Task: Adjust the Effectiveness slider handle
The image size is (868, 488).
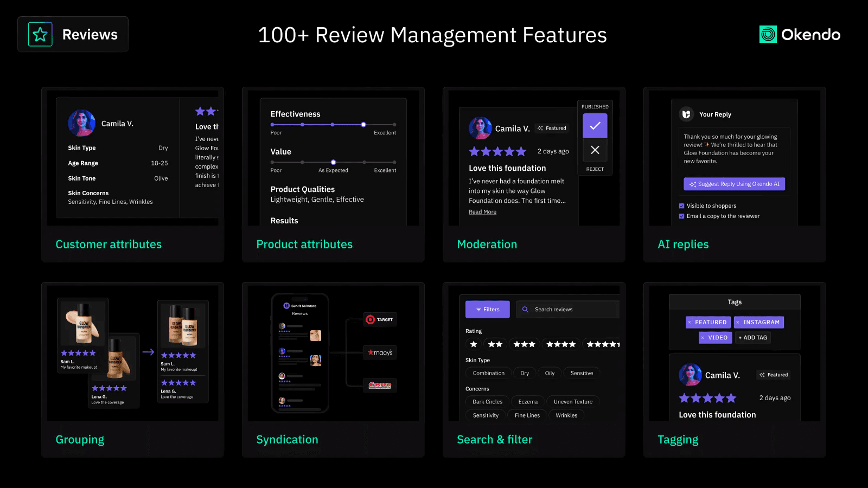Action: (x=363, y=125)
